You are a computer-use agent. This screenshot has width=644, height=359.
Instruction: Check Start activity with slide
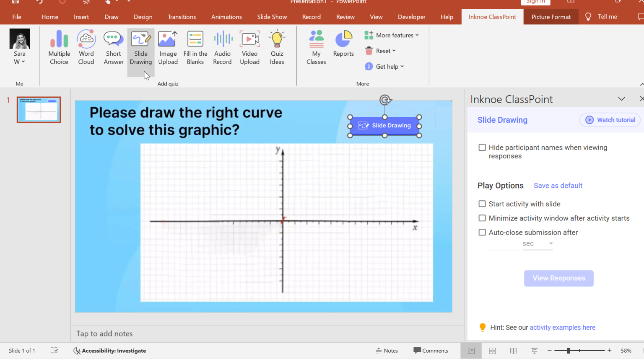pos(482,204)
